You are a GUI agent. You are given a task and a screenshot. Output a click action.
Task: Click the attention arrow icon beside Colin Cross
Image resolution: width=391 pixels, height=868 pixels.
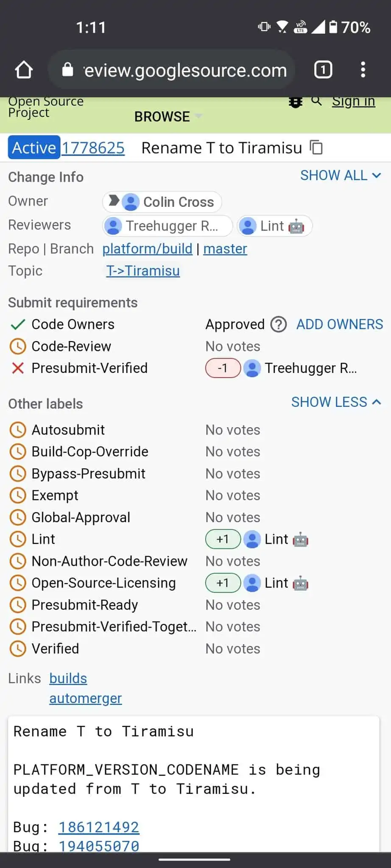pyautogui.click(x=114, y=200)
